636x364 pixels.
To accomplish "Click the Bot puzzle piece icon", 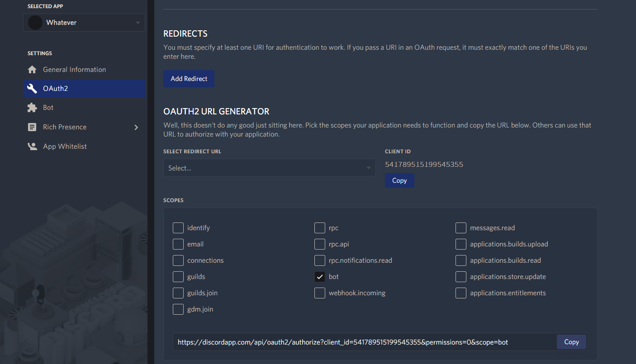I will (32, 108).
